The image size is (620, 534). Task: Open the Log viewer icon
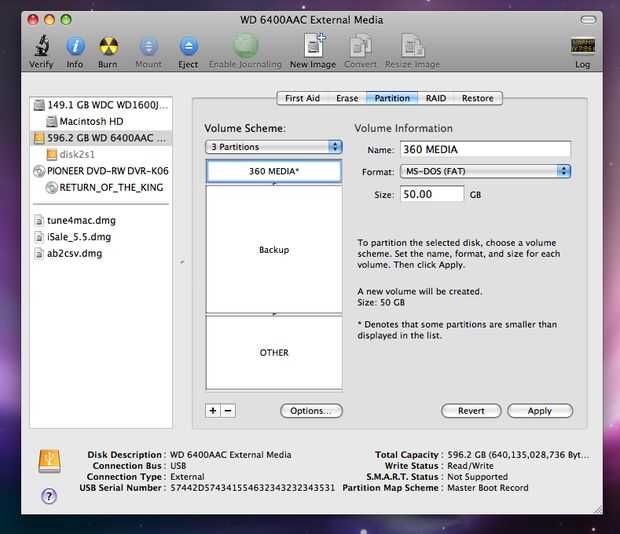tap(582, 45)
